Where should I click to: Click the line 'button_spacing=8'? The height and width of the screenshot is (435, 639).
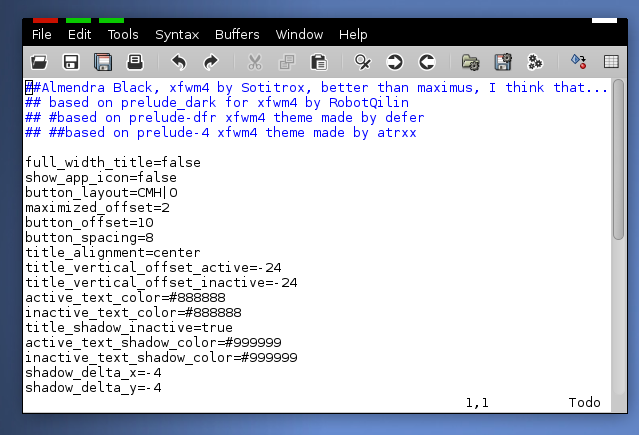89,238
